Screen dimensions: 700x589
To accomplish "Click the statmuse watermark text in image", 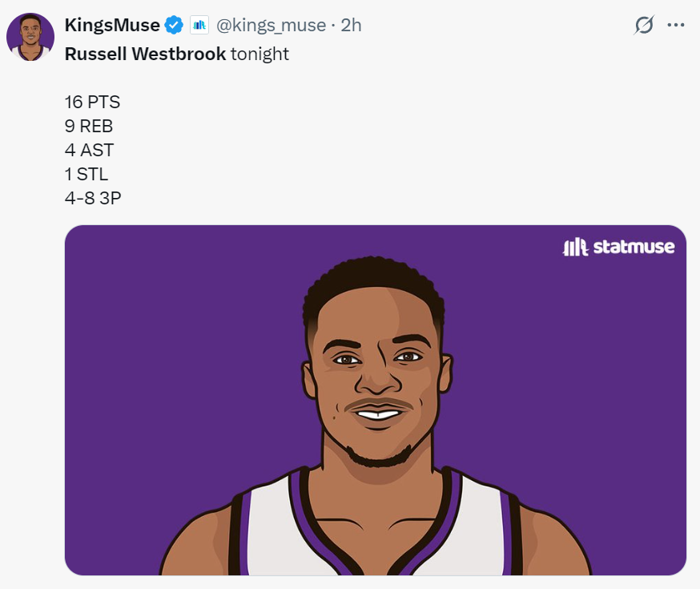I will tap(634, 247).
